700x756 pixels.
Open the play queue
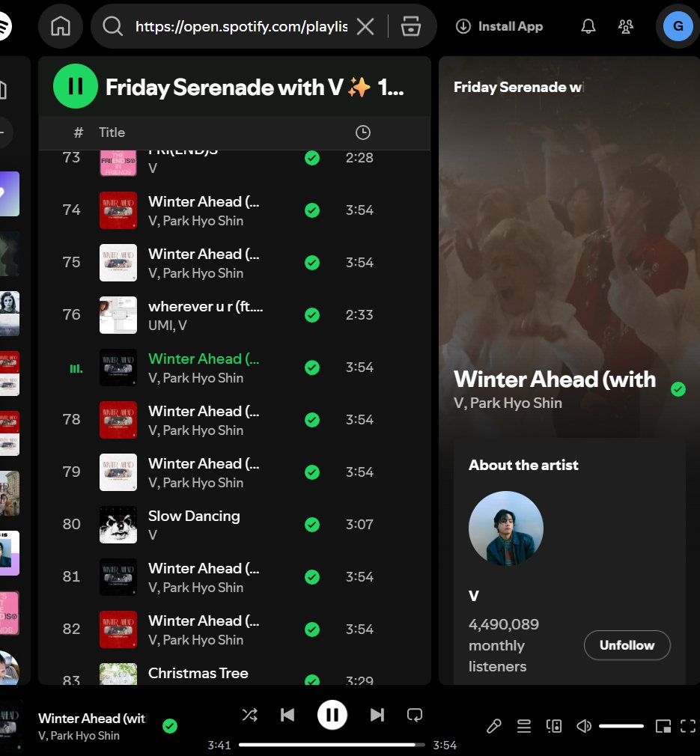pyautogui.click(x=524, y=725)
